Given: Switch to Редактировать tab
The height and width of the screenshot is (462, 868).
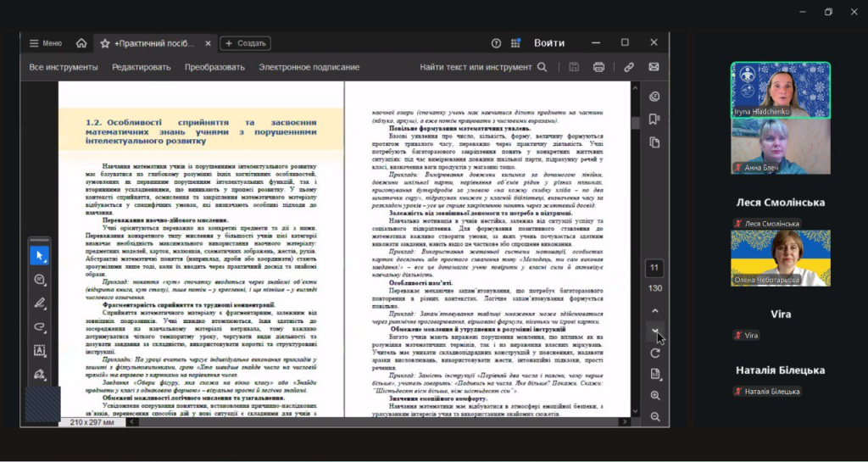Looking at the screenshot, I should (x=142, y=67).
